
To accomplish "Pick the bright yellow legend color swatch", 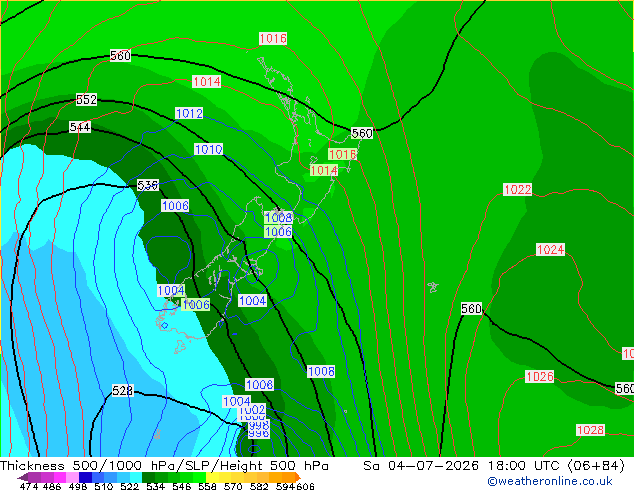I will click(212, 477).
